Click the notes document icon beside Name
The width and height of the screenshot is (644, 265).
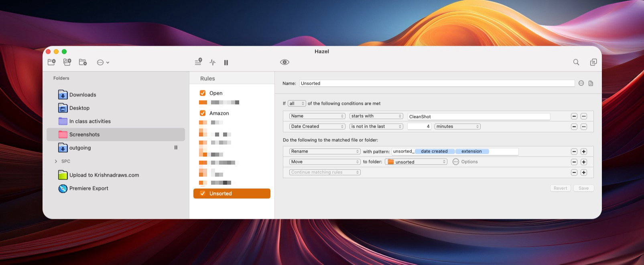591,84
